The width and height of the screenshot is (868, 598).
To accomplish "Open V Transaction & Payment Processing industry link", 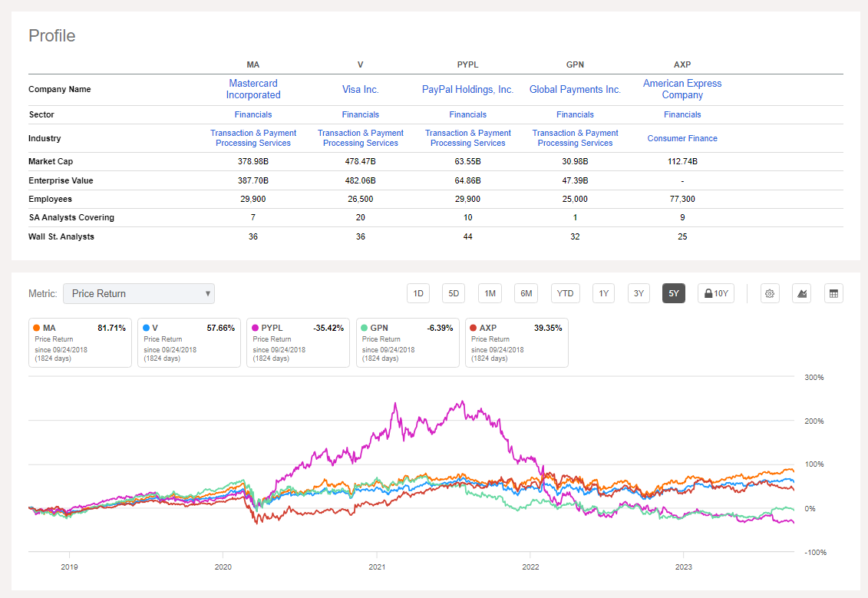I will click(x=361, y=138).
